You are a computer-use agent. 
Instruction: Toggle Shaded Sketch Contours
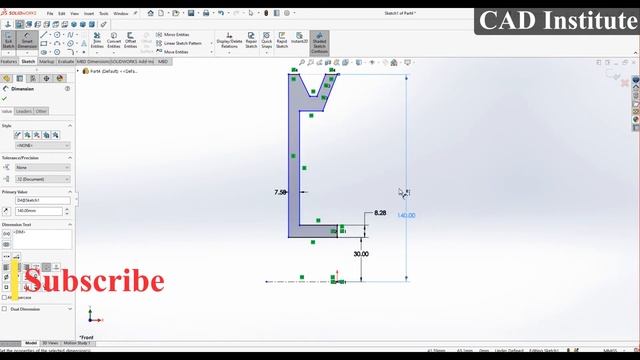click(x=319, y=43)
